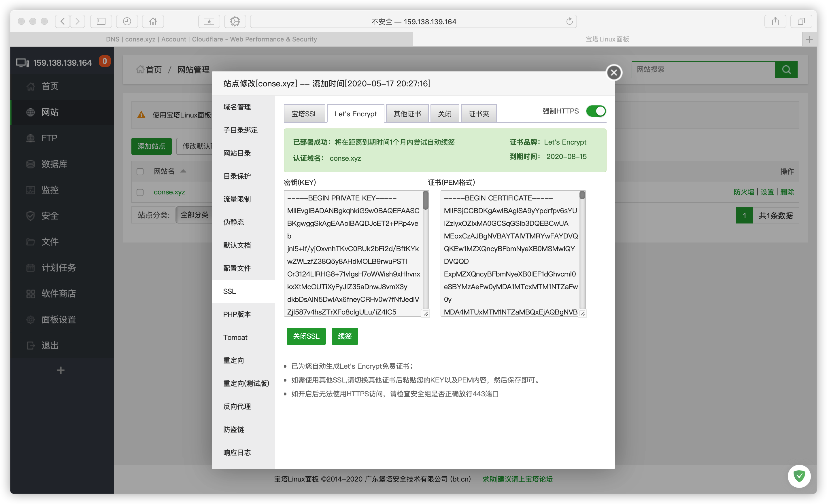The width and height of the screenshot is (827, 504).
Task: Select the Let's Encrypt tab
Action: 355,114
